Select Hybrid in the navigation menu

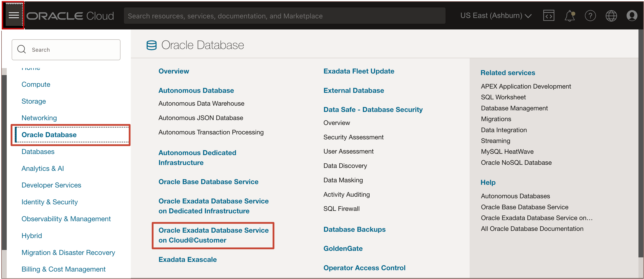(32, 236)
